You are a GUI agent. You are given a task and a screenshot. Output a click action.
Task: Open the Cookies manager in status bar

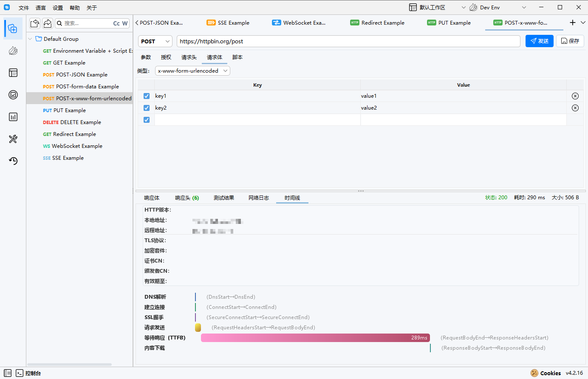pyautogui.click(x=546, y=373)
